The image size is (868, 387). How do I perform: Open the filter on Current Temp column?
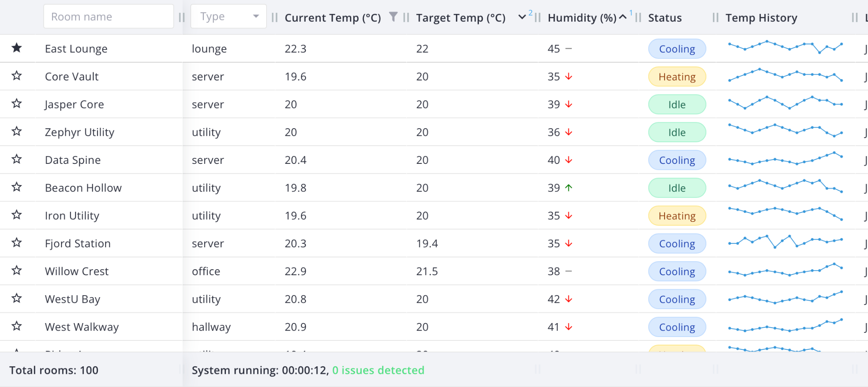394,17
